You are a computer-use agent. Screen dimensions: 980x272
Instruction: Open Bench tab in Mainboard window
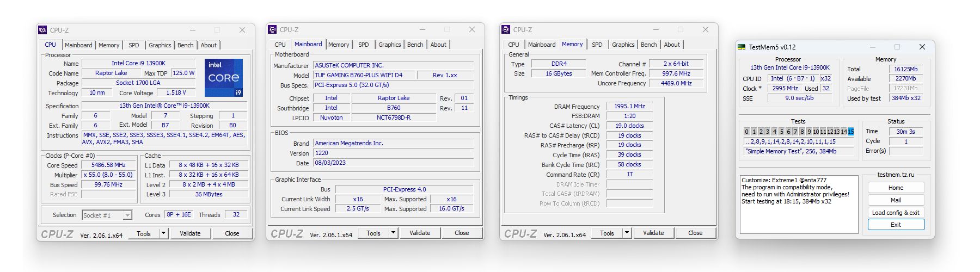pyautogui.click(x=415, y=45)
